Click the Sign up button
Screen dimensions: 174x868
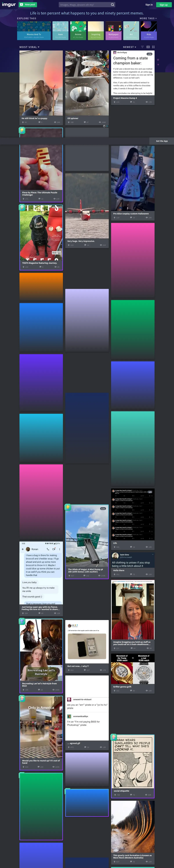tap(164, 5)
